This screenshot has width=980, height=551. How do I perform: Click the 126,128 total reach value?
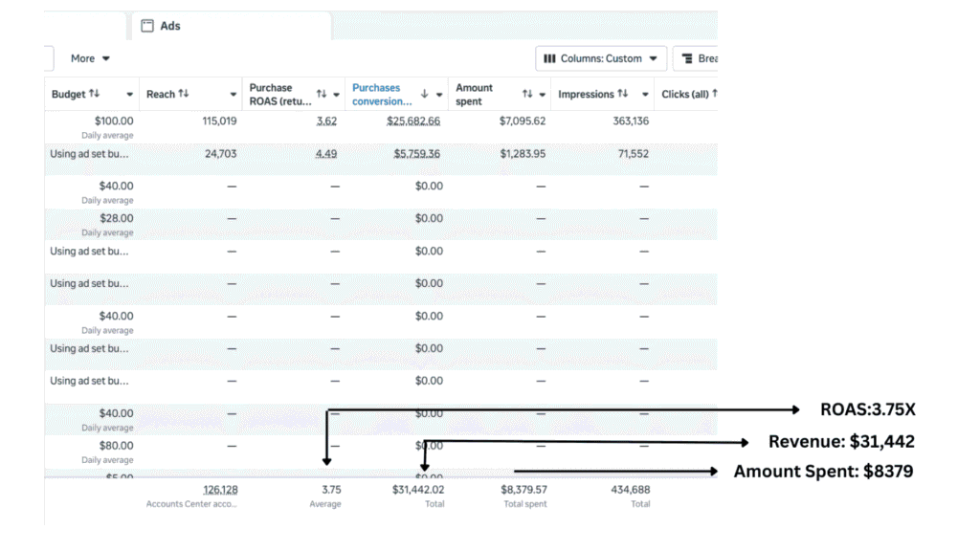pyautogui.click(x=220, y=490)
